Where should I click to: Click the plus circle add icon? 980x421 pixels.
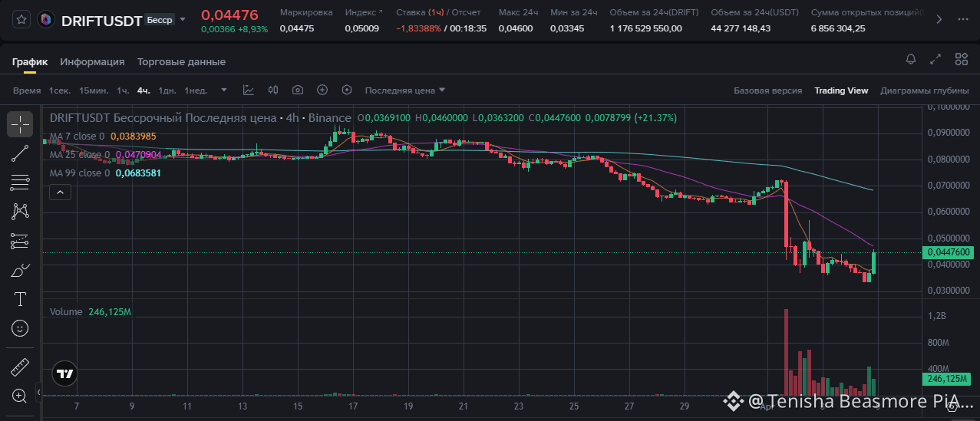(x=322, y=90)
